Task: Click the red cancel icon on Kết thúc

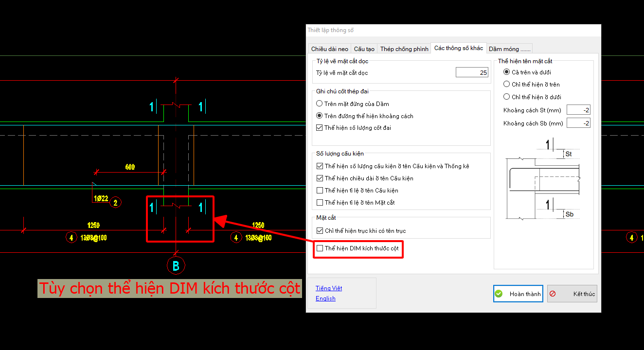Action: pos(552,294)
